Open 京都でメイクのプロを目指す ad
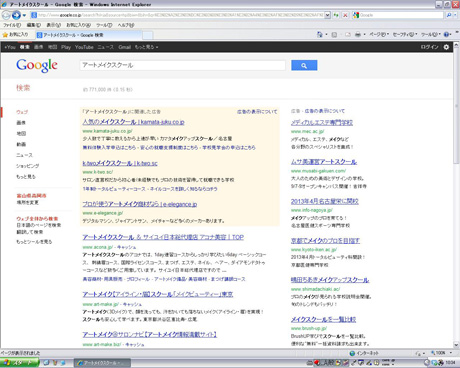 [x=325, y=240]
